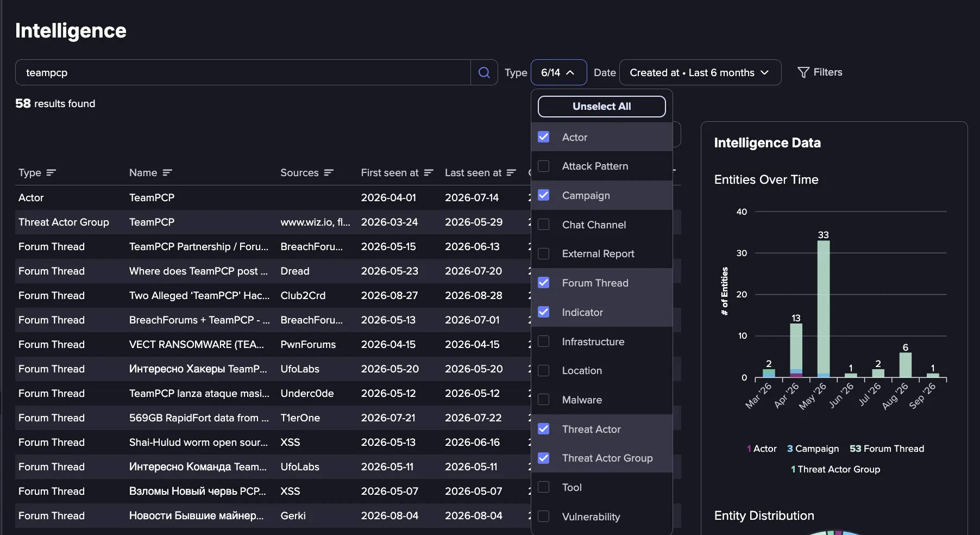Image resolution: width=980 pixels, height=535 pixels.
Task: Sort by First seen at column icon
Action: click(429, 172)
